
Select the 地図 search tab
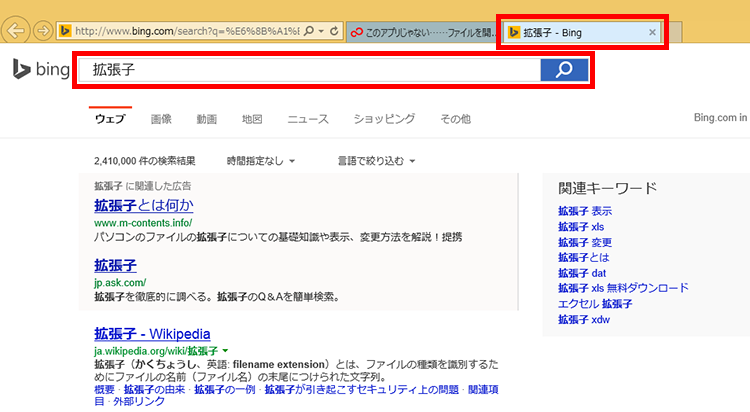coord(252,119)
